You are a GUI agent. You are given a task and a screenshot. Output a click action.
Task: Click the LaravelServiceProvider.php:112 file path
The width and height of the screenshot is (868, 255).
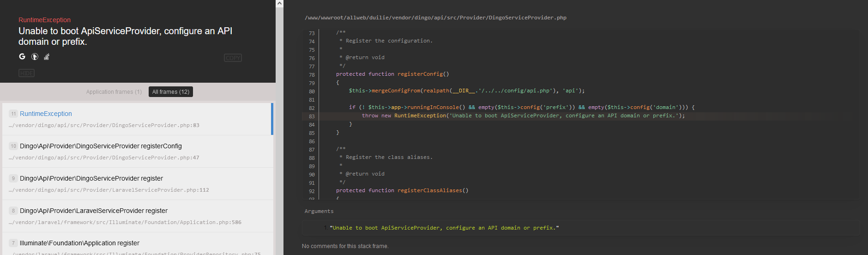[x=108, y=190]
